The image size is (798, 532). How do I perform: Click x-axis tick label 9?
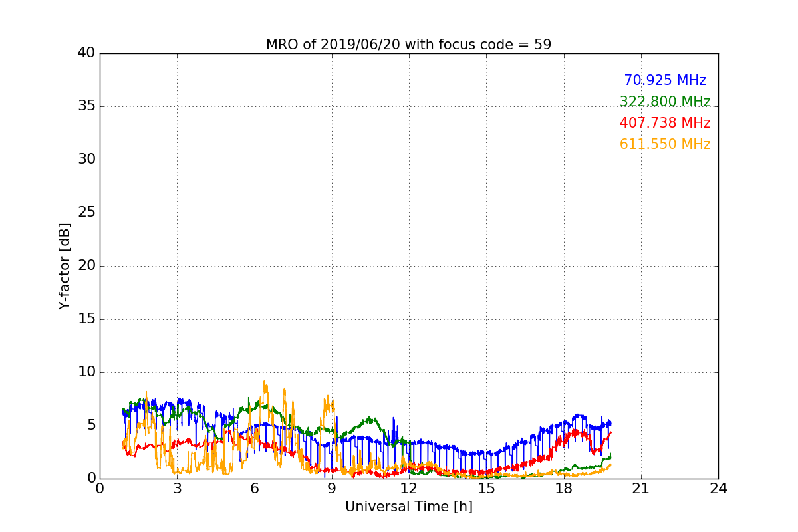tap(332, 489)
